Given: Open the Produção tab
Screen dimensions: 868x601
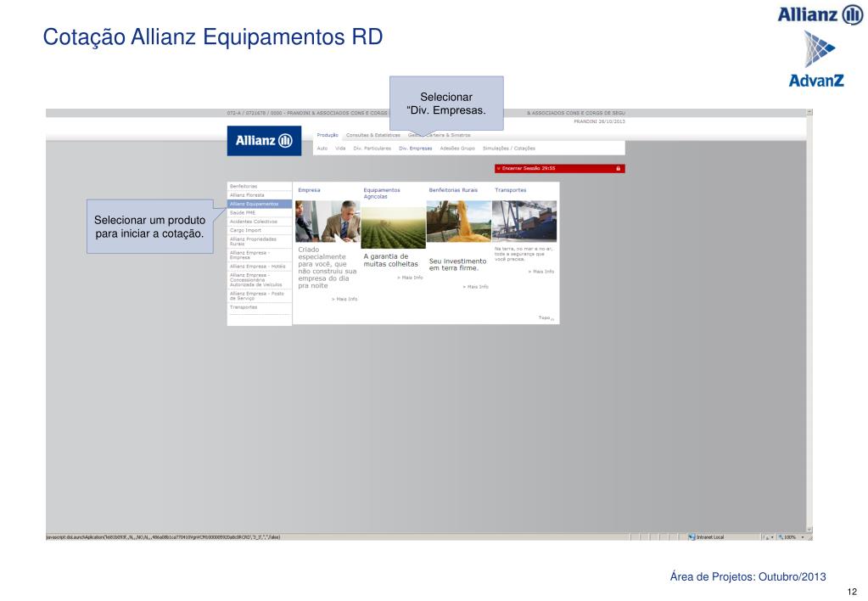Looking at the screenshot, I should (x=328, y=135).
